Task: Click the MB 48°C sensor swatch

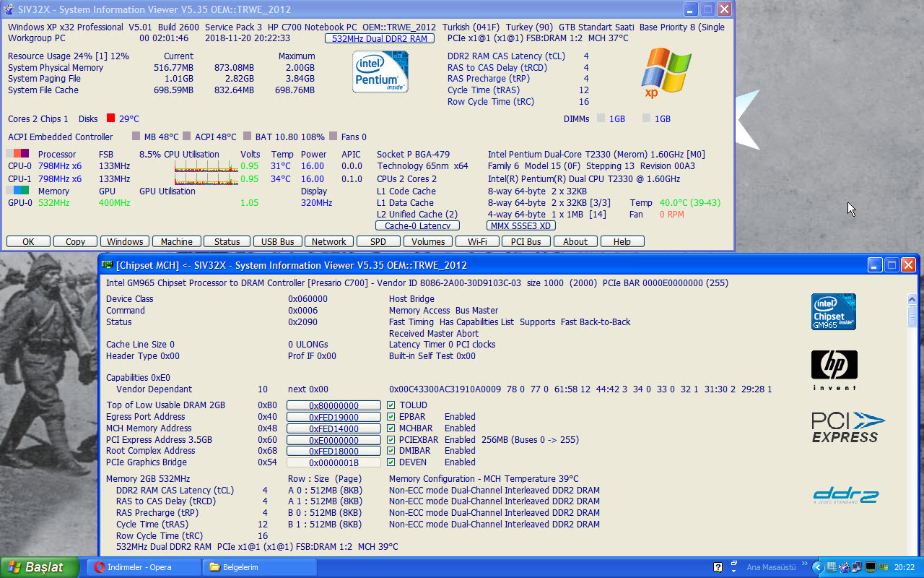Action: click(x=136, y=137)
